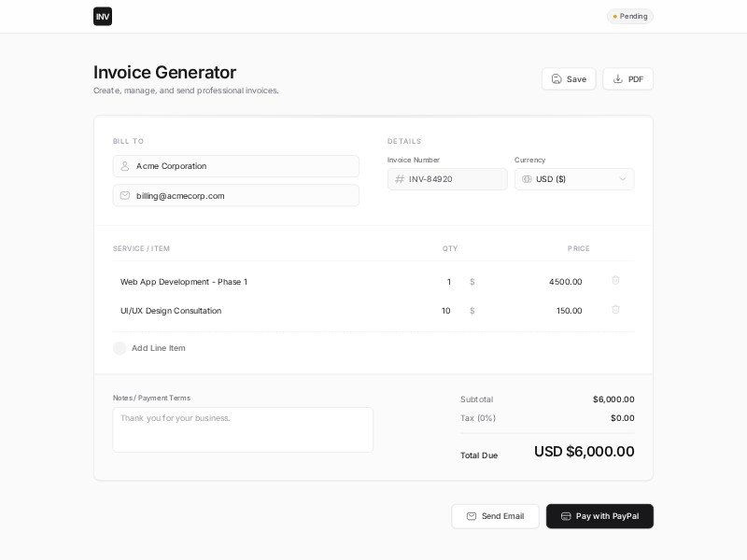Save the invoice

click(569, 79)
